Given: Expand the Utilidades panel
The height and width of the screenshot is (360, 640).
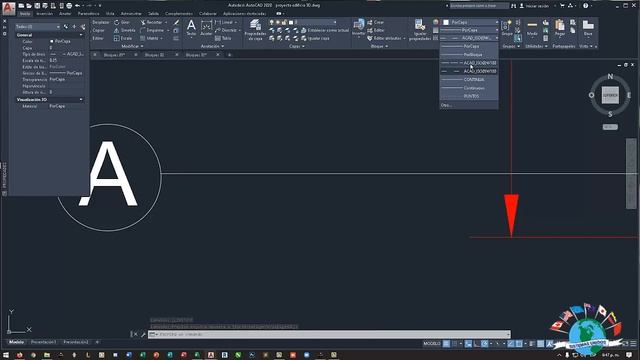Looking at the screenshot, I should click(536, 47).
